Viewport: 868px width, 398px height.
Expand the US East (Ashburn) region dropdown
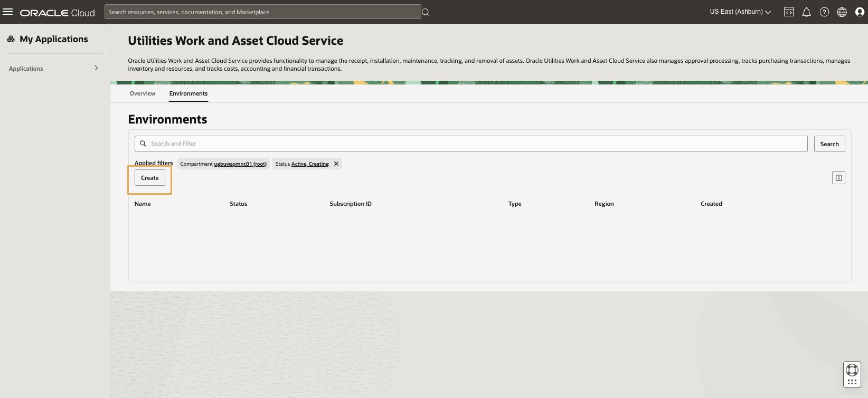(x=740, y=12)
